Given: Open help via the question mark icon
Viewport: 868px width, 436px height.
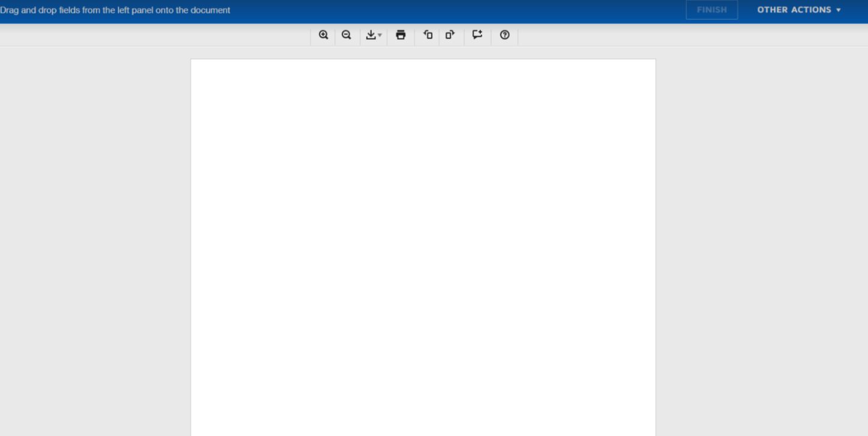Looking at the screenshot, I should point(504,35).
